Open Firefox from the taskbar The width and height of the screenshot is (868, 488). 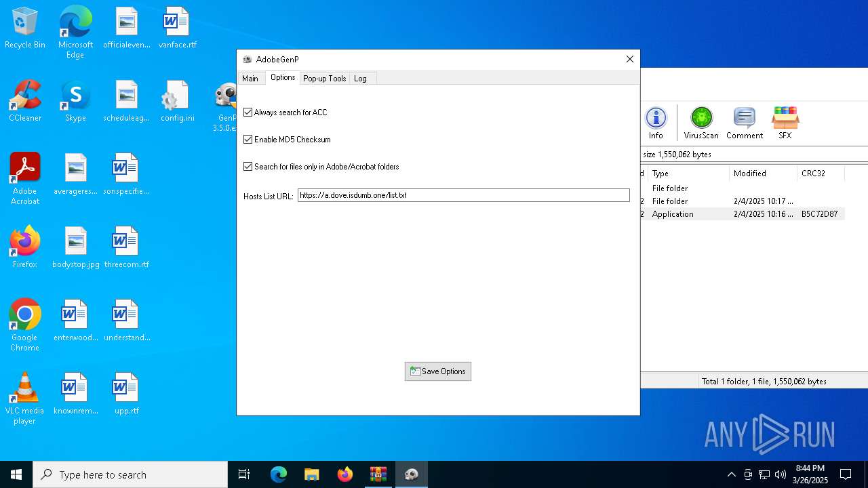(345, 474)
